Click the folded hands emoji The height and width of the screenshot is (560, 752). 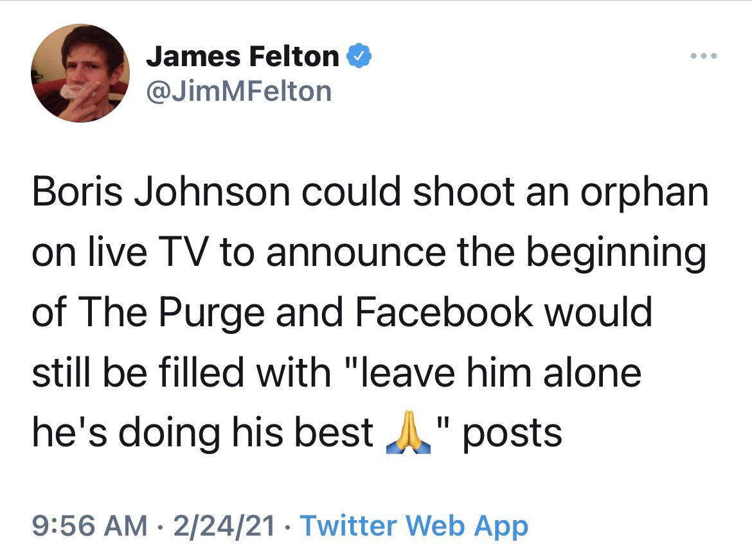tap(407, 433)
